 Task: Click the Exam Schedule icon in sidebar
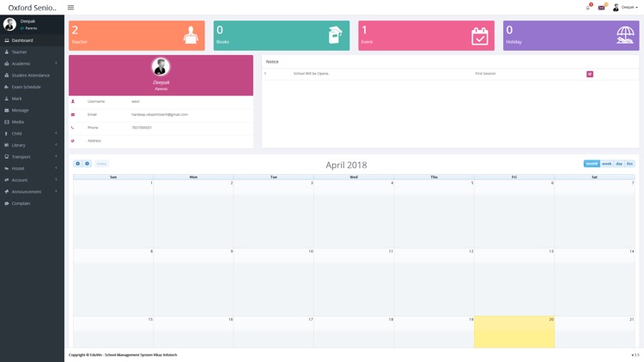(x=7, y=87)
